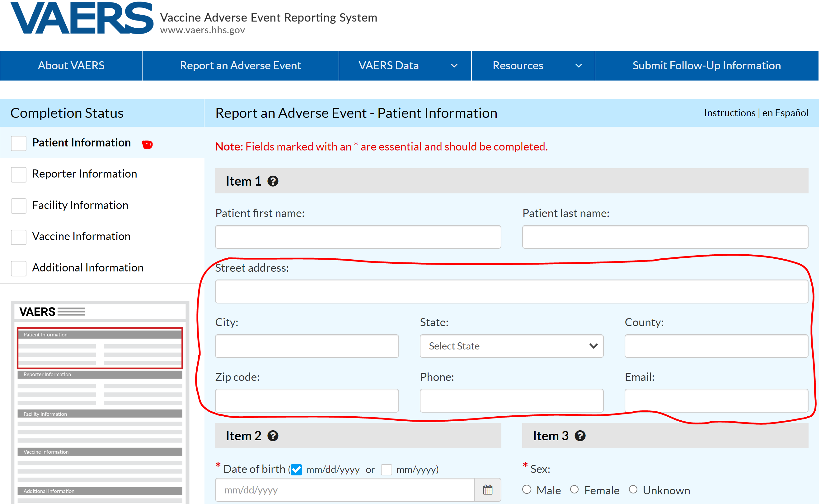Check the Additional Information status box
The height and width of the screenshot is (504, 821).
(19, 268)
